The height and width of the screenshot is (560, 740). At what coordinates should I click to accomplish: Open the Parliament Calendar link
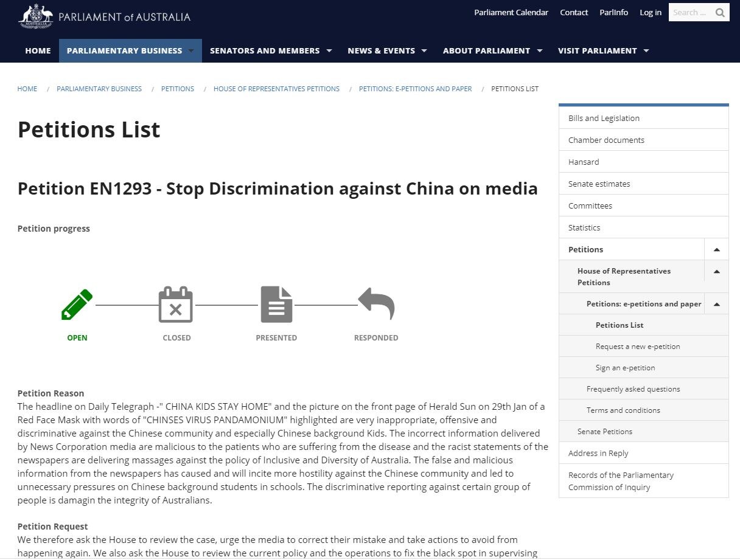pos(511,12)
